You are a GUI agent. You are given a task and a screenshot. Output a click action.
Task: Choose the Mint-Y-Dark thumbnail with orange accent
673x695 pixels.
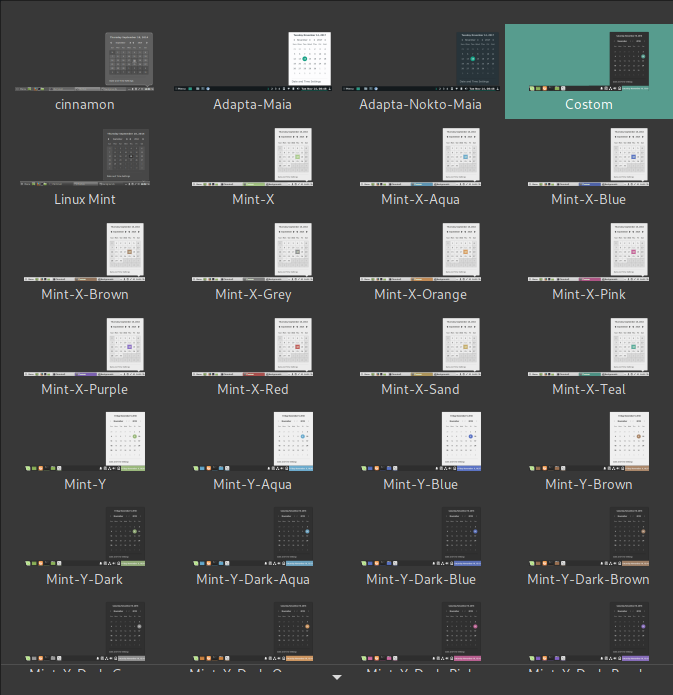coord(252,632)
